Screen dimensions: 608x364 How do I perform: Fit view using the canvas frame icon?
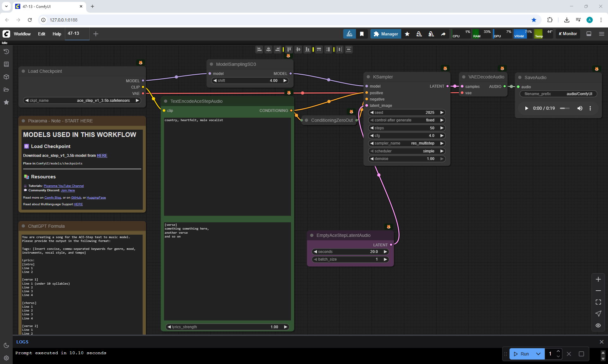[598, 302]
